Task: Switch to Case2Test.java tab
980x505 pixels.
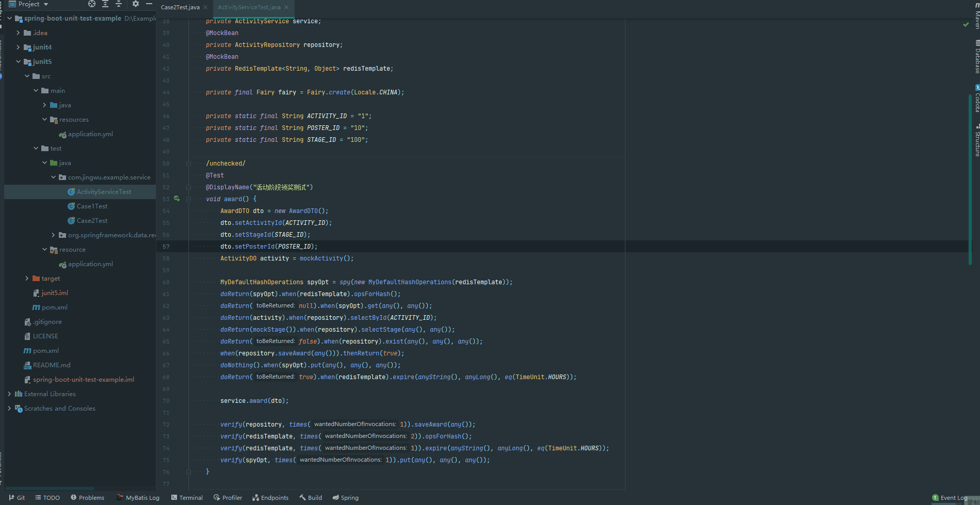Action: (180, 7)
